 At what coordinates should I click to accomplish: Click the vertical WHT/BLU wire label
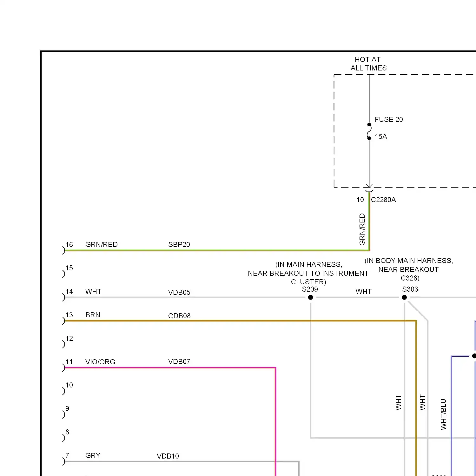tap(443, 414)
